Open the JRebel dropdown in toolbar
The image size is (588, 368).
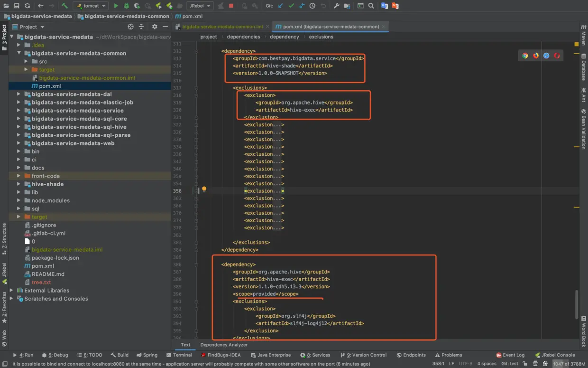[x=199, y=6]
